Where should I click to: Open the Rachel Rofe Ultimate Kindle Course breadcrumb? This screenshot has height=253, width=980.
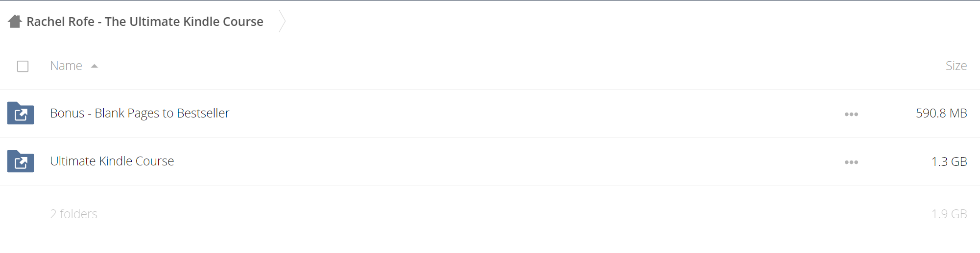pyautogui.click(x=145, y=22)
